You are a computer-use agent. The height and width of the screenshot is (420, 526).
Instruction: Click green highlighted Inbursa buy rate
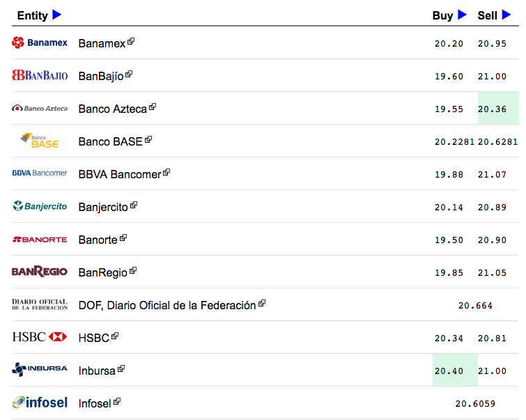(449, 371)
